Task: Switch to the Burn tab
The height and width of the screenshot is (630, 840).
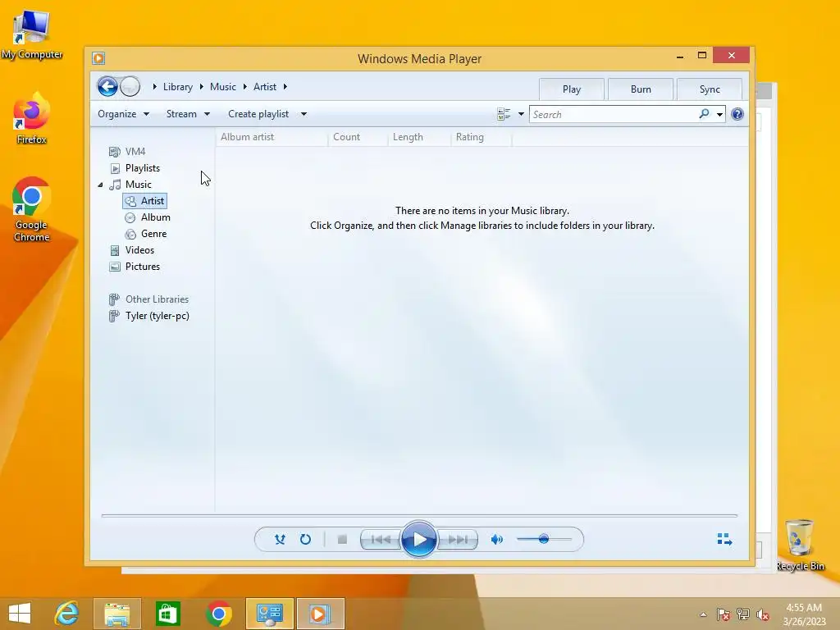Action: [641, 89]
